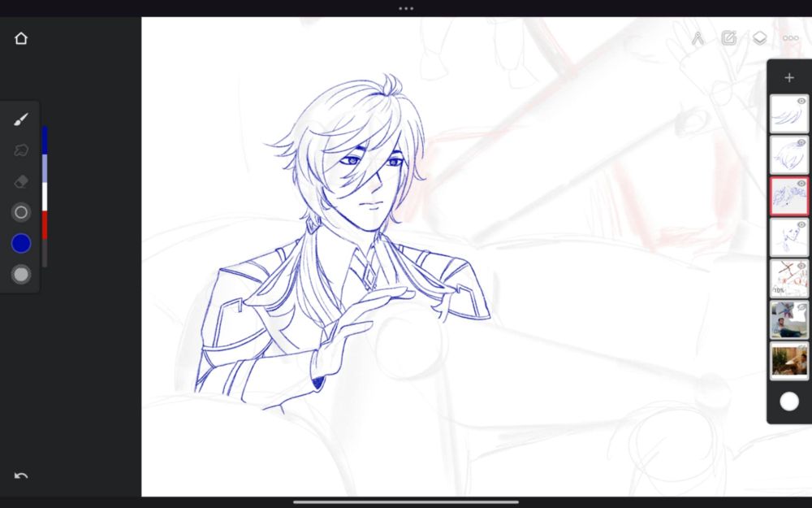Screen dimensions: 812x508
Task: Undo the last stroke
Action: (x=21, y=475)
